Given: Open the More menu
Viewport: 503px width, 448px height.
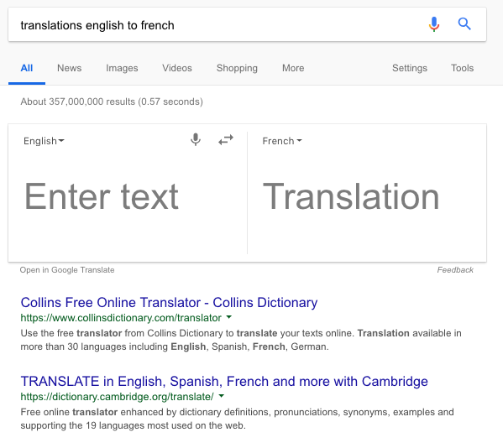Looking at the screenshot, I should [293, 68].
